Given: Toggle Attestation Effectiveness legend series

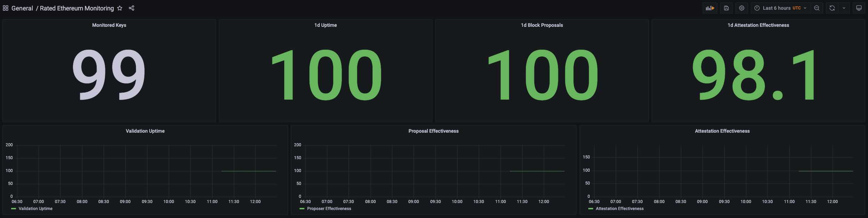Looking at the screenshot, I should coord(620,209).
